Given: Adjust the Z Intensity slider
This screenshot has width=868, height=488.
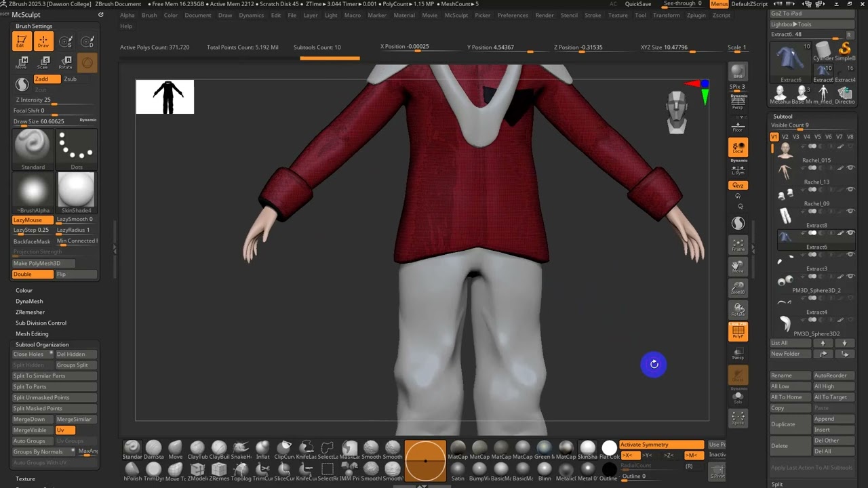Looking at the screenshot, I should pyautogui.click(x=55, y=100).
